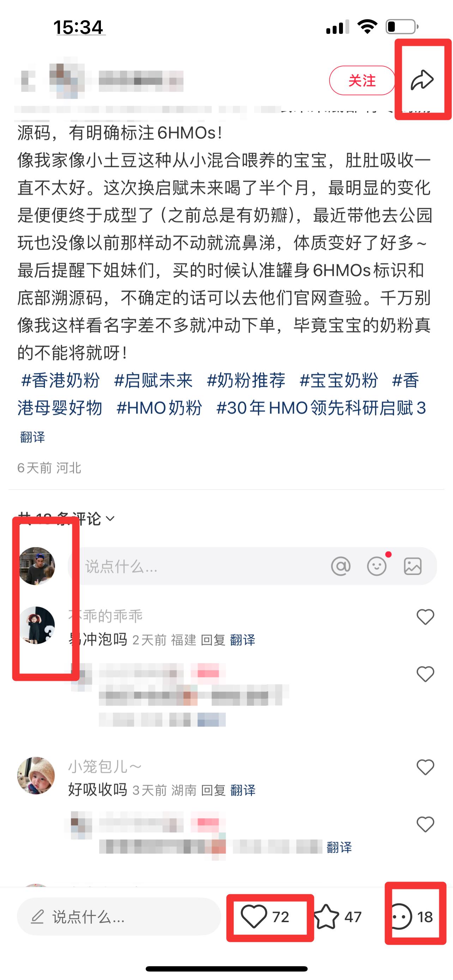The width and height of the screenshot is (453, 980).
Task: Tap the 说点什么 field under the comment count
Action: pyautogui.click(x=252, y=567)
